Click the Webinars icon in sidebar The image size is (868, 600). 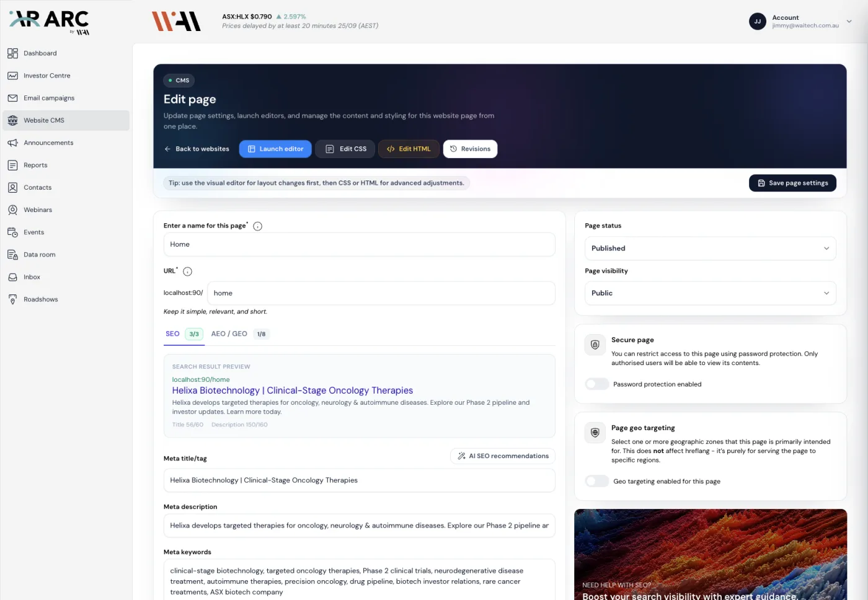tap(12, 210)
